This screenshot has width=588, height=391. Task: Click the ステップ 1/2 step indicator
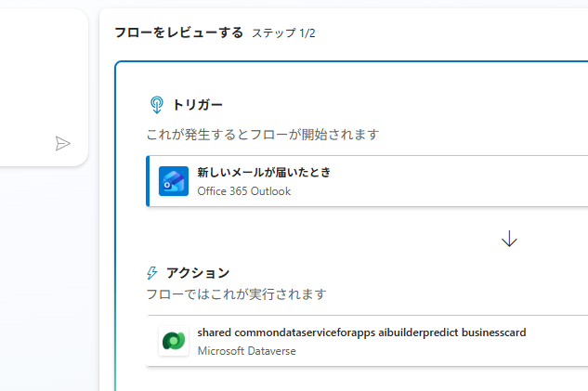click(x=283, y=33)
